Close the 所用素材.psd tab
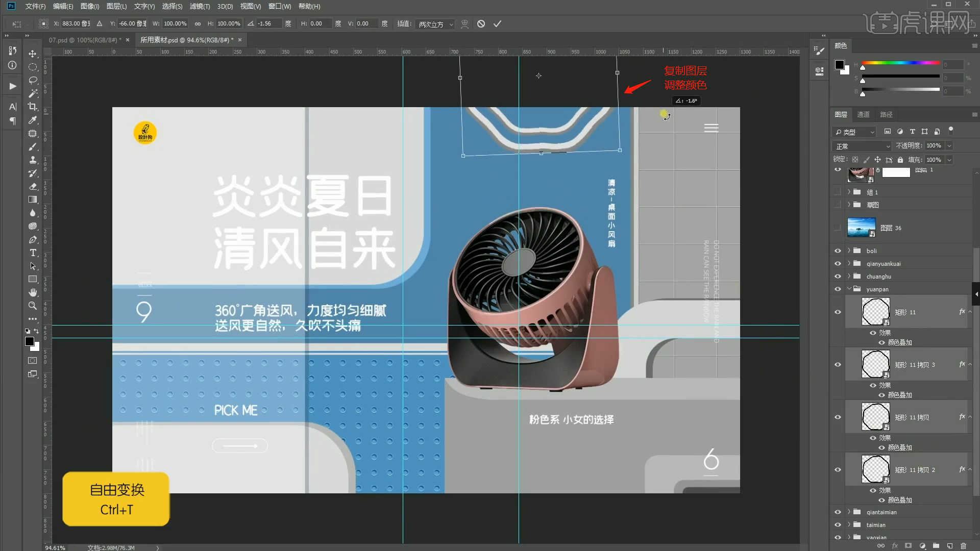 [240, 40]
